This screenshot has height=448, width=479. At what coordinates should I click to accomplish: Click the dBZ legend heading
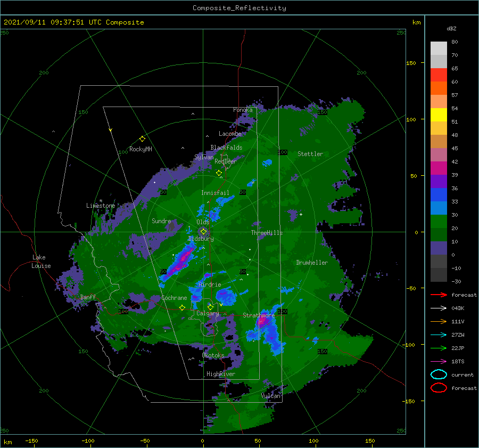tap(451, 29)
